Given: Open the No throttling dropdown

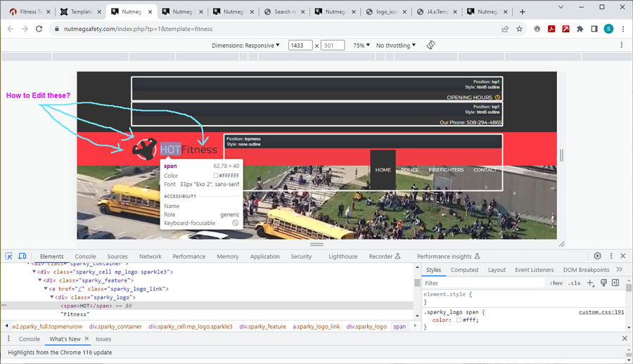Looking at the screenshot, I should [395, 45].
